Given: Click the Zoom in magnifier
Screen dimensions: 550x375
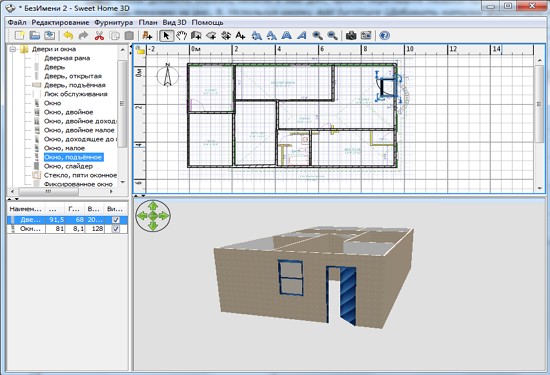Looking at the screenshot, I should (x=317, y=35).
